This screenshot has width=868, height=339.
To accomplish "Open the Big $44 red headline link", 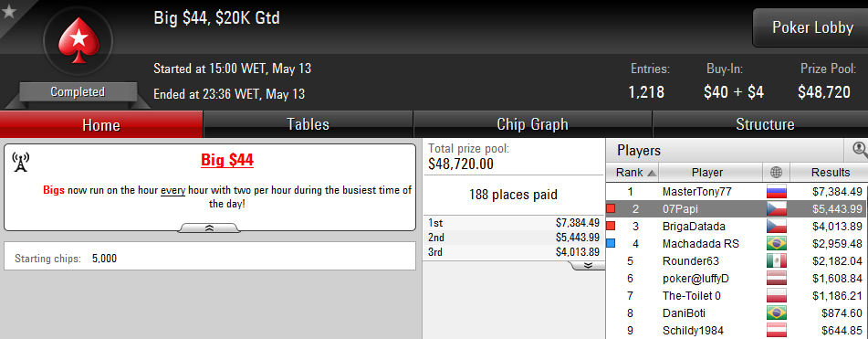I will tap(227, 161).
